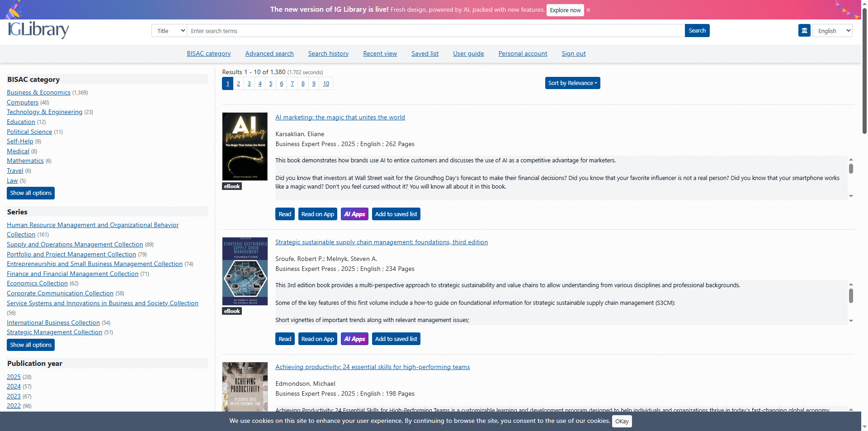
Task: Show all options under Series
Action: pos(31,345)
